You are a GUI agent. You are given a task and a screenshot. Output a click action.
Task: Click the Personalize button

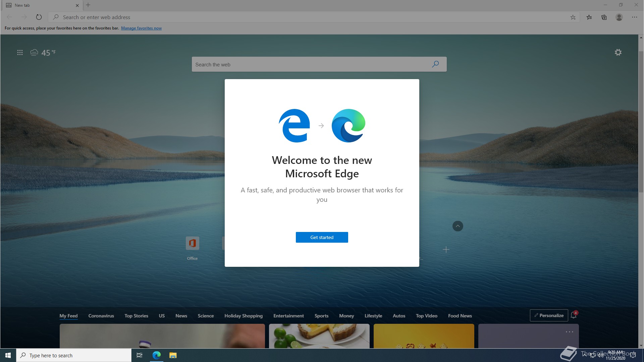(x=549, y=315)
